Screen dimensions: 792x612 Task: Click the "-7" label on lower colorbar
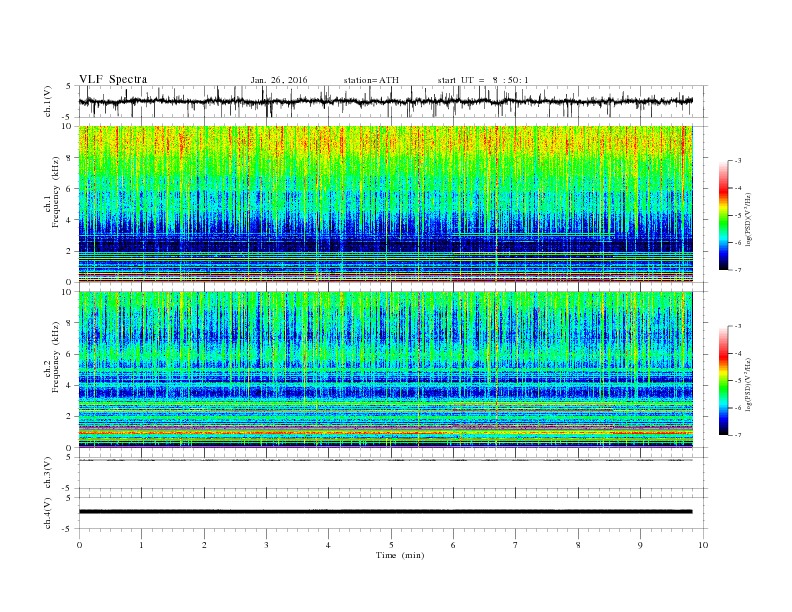[738, 435]
